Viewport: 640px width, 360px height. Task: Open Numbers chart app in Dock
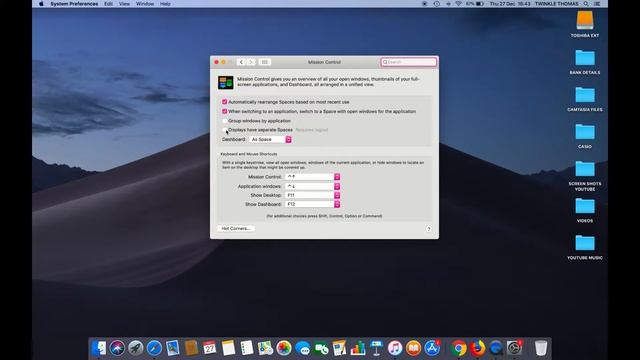coord(358,348)
